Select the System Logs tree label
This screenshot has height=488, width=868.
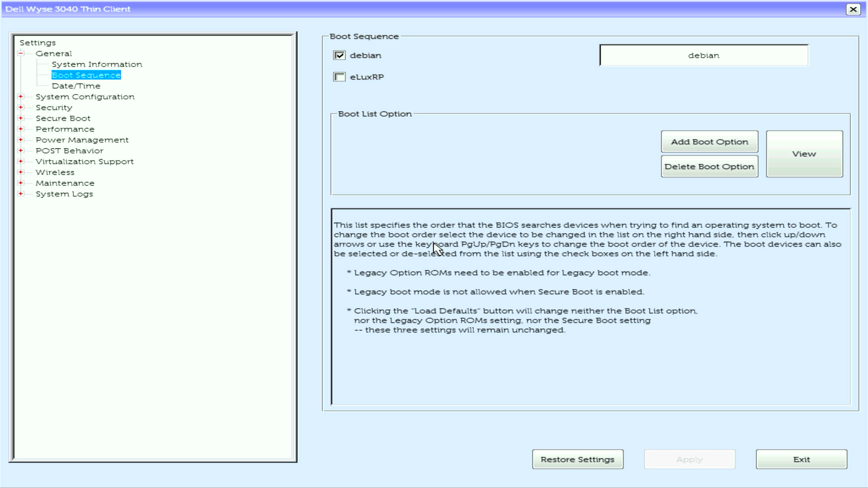click(x=64, y=194)
